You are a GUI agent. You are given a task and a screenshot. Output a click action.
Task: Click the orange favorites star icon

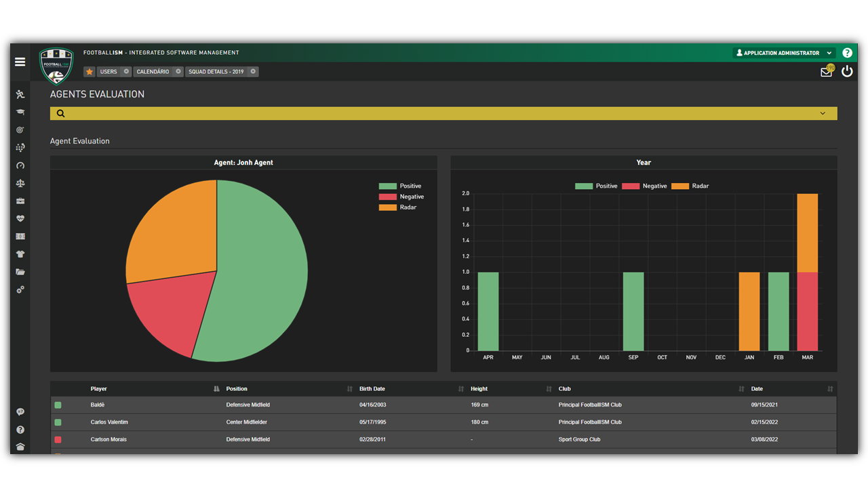[90, 71]
